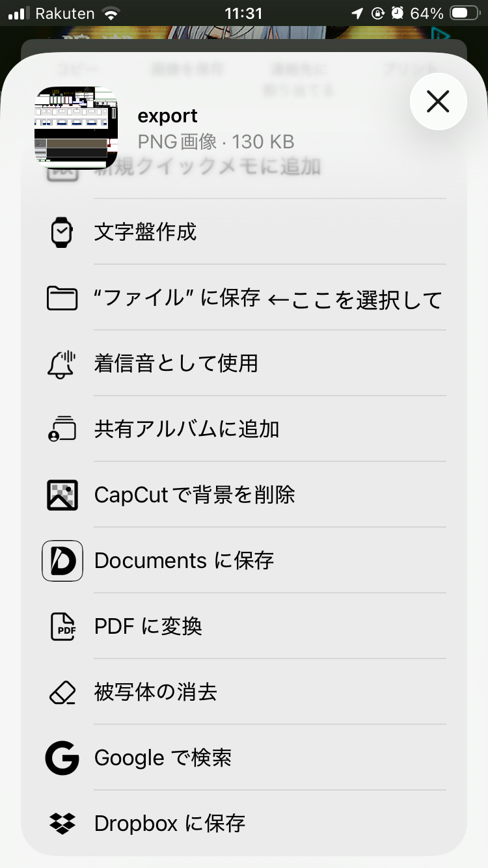The width and height of the screenshot is (488, 868).
Task: Close the share sheet
Action: coord(438,102)
